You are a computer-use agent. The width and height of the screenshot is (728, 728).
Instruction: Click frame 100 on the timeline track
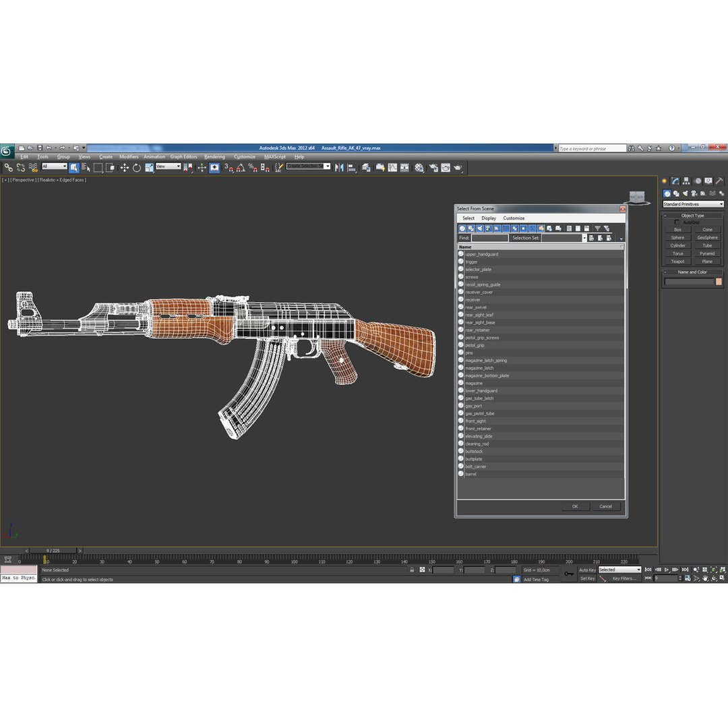click(294, 559)
